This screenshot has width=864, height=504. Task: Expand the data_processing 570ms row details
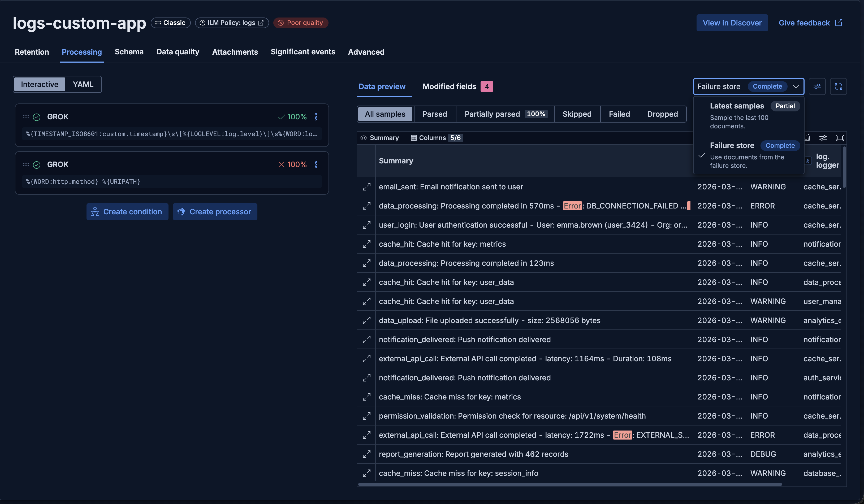click(366, 206)
